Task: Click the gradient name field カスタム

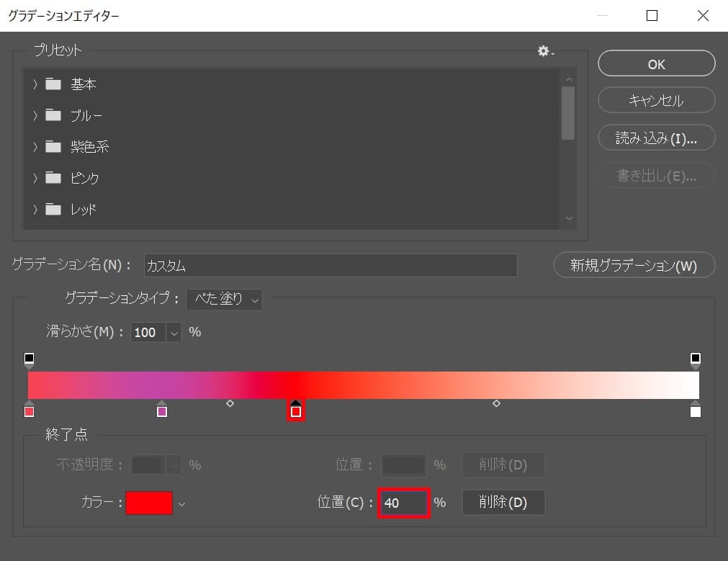Action: coord(330,265)
